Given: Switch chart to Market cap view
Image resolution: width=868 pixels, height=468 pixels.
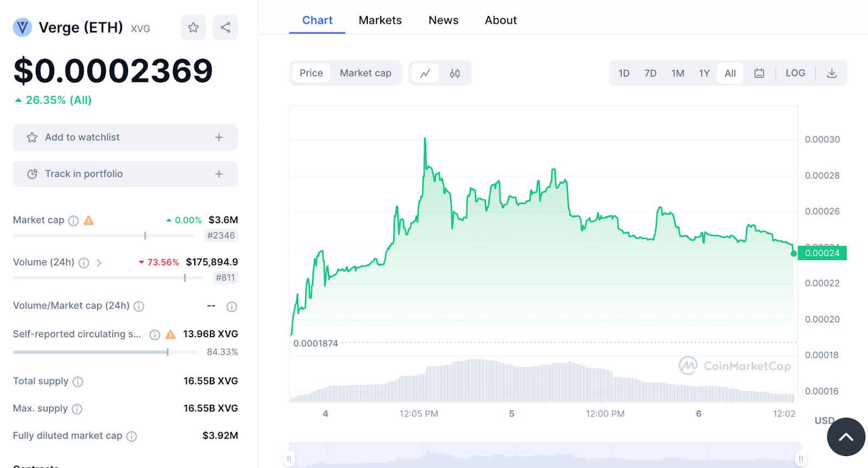Looking at the screenshot, I should pos(365,73).
